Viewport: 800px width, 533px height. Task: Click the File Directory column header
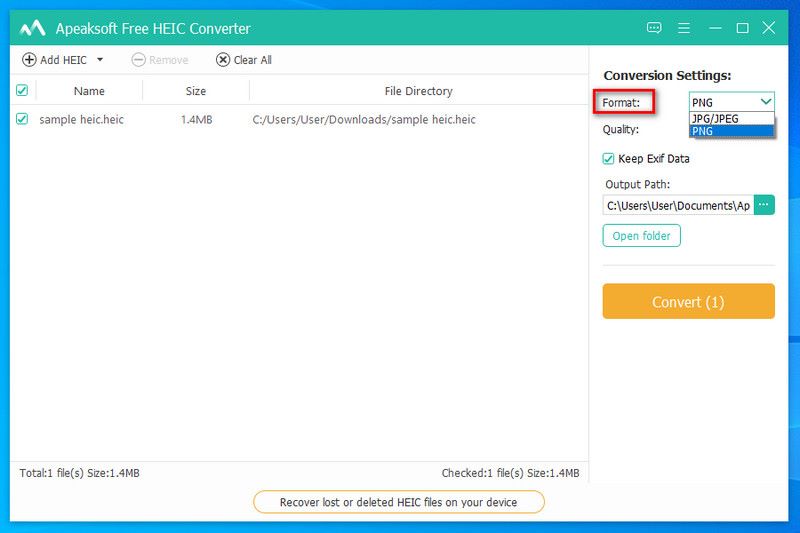pyautogui.click(x=418, y=91)
